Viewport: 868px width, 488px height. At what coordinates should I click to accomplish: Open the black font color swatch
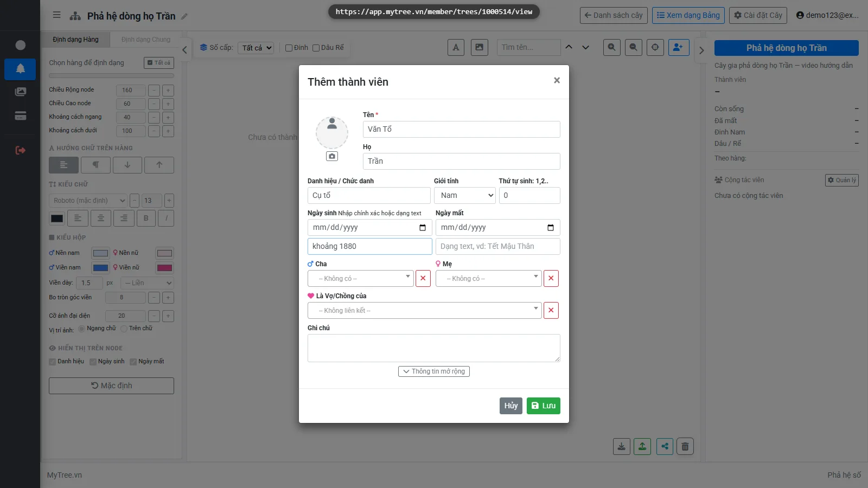coord(57,219)
